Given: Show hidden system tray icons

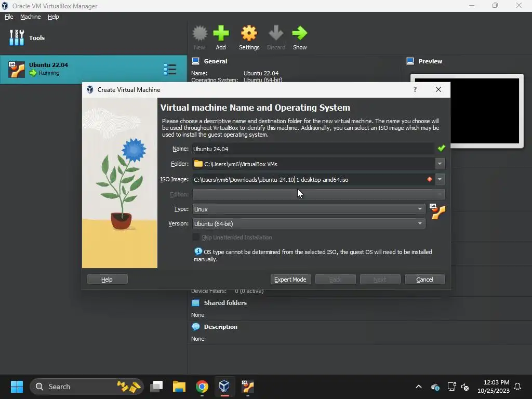Looking at the screenshot, I should [x=419, y=387].
